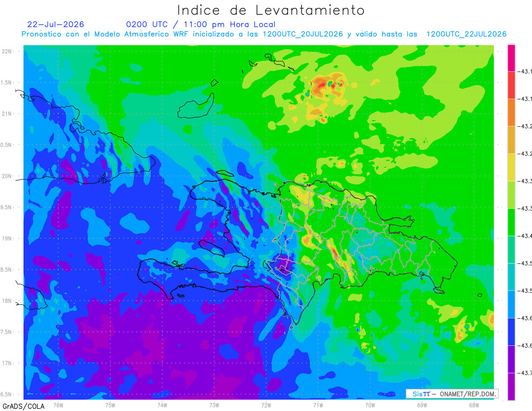The width and height of the screenshot is (532, 411).
Task: Click the 22N latitude label
Action: point(8,51)
